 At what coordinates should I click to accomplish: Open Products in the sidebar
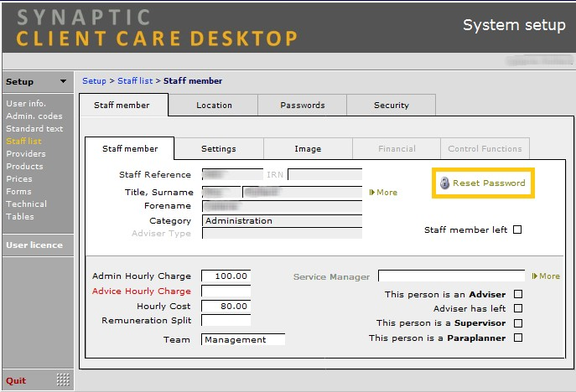(x=24, y=166)
